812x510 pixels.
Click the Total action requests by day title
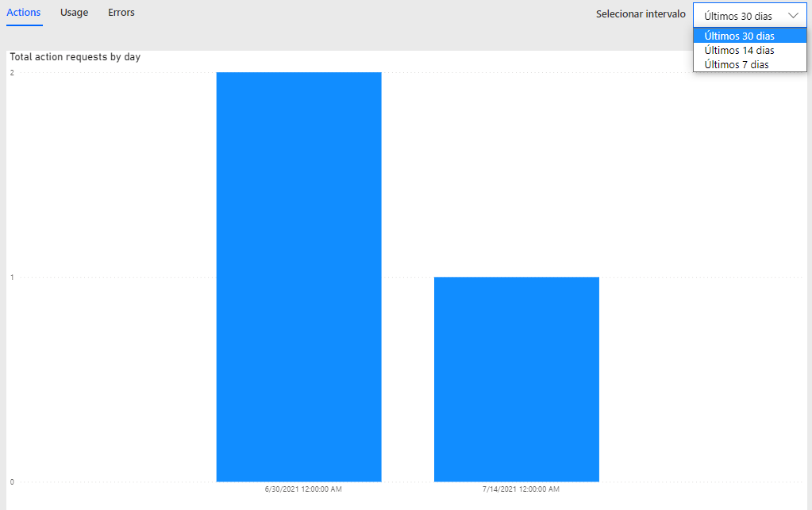point(75,57)
